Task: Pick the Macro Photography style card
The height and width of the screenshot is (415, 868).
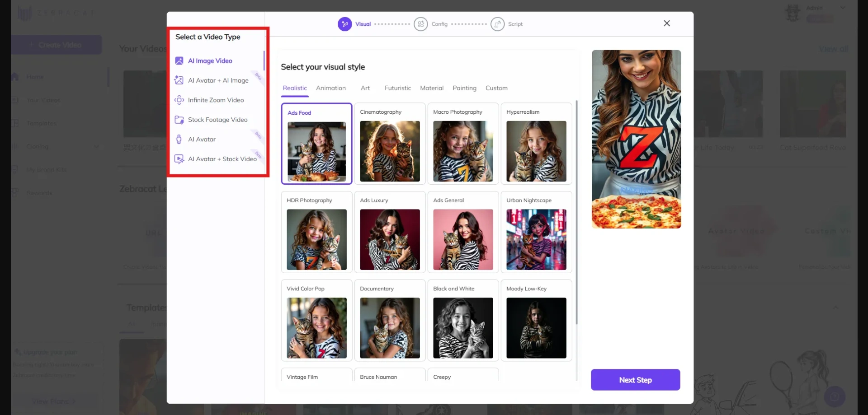Action: [463, 144]
